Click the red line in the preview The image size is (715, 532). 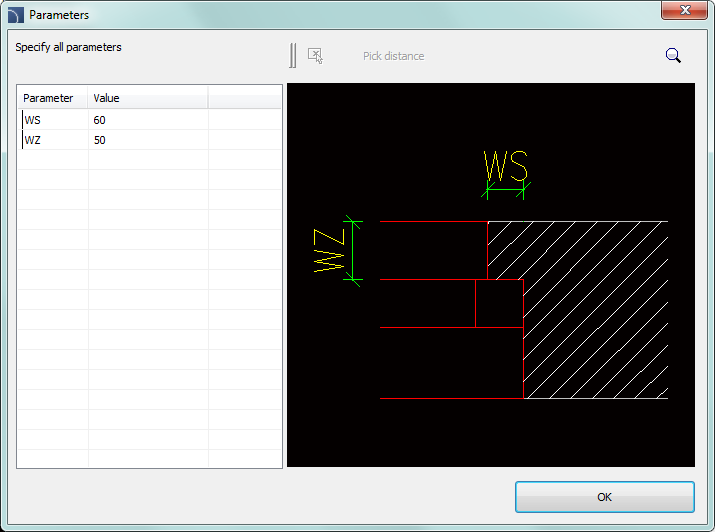tap(450, 398)
